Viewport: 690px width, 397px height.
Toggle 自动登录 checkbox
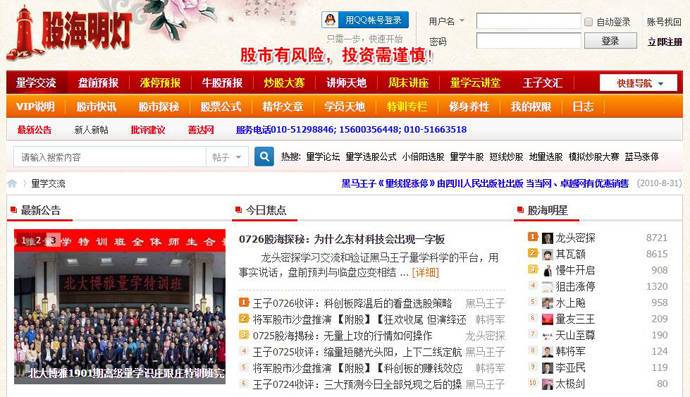click(x=588, y=22)
